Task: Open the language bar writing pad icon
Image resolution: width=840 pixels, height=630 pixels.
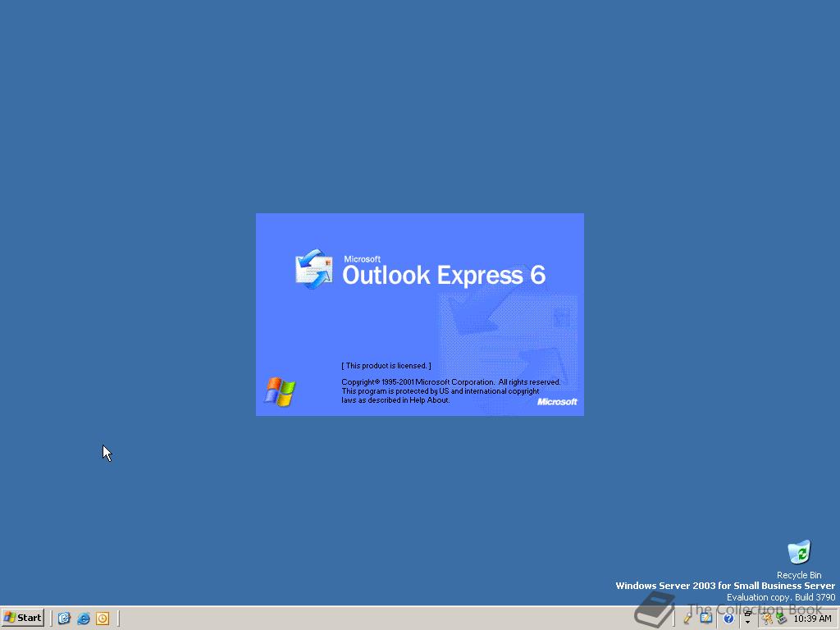Action: pyautogui.click(x=706, y=618)
